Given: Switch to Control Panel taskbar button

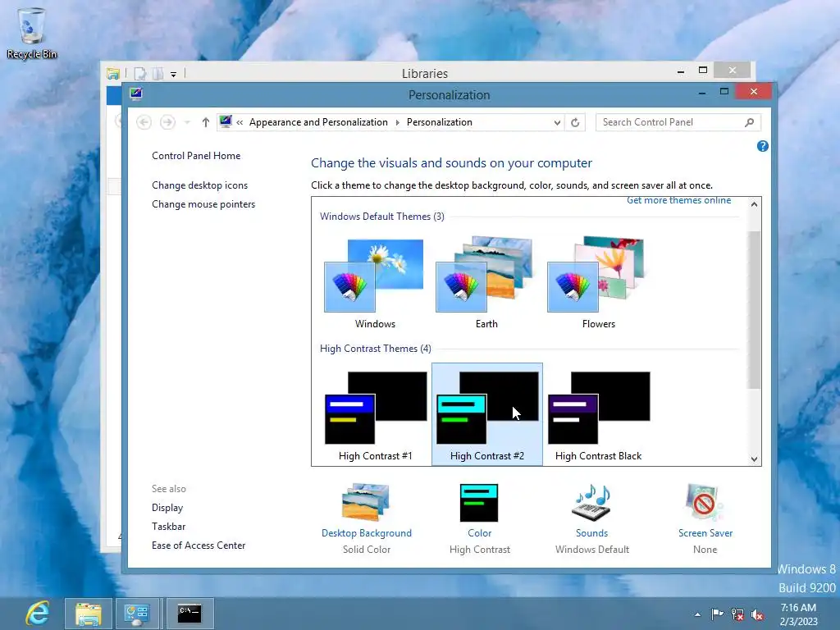Looking at the screenshot, I should 138,614.
